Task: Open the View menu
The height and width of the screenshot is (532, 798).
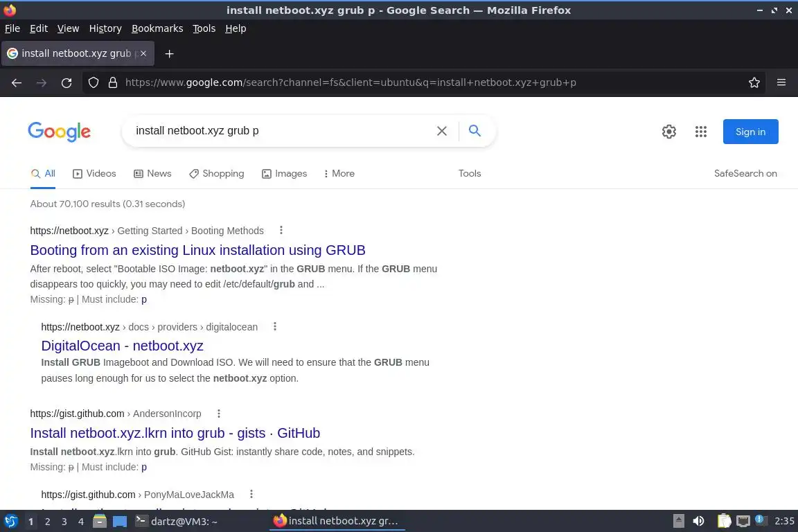Action: tap(68, 28)
